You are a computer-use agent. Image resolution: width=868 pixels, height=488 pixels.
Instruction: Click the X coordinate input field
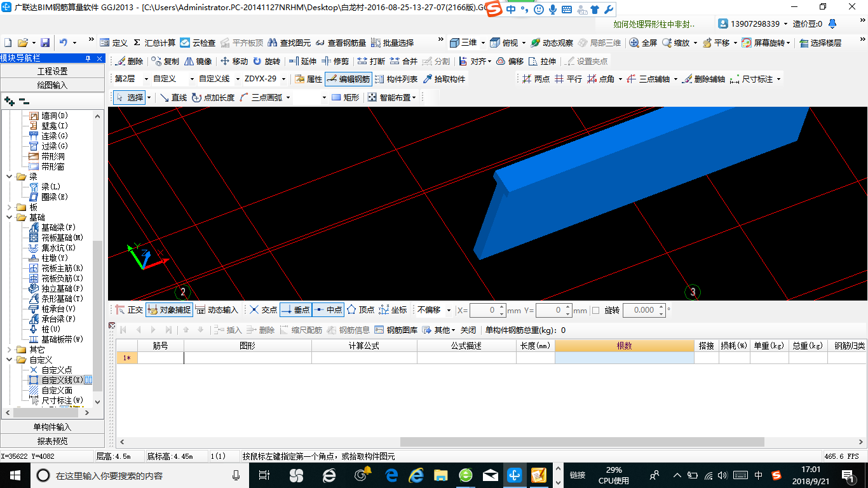[x=488, y=310]
